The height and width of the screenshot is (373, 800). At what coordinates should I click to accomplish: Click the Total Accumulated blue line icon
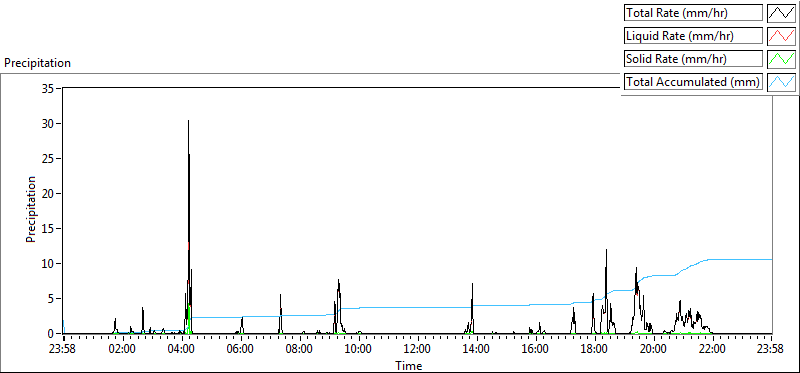tap(781, 82)
